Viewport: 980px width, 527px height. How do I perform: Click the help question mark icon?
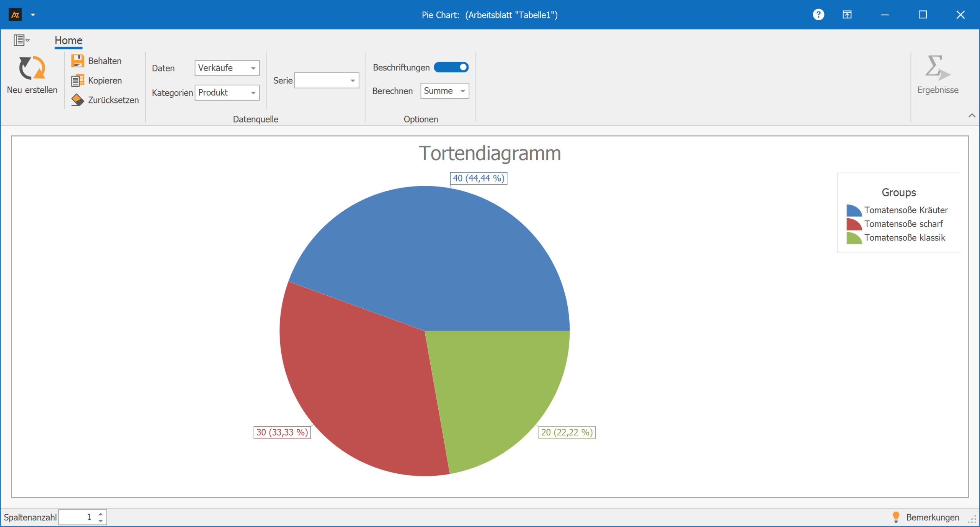coord(818,15)
